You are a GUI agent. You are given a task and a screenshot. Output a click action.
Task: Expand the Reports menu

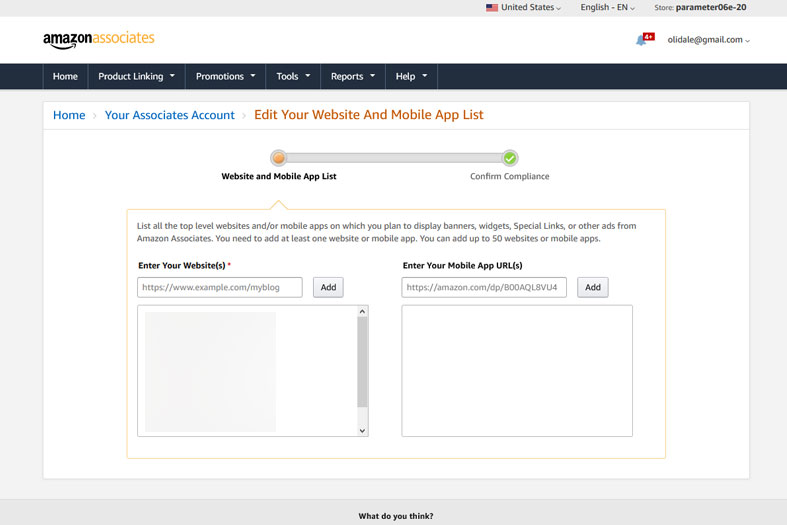(352, 76)
